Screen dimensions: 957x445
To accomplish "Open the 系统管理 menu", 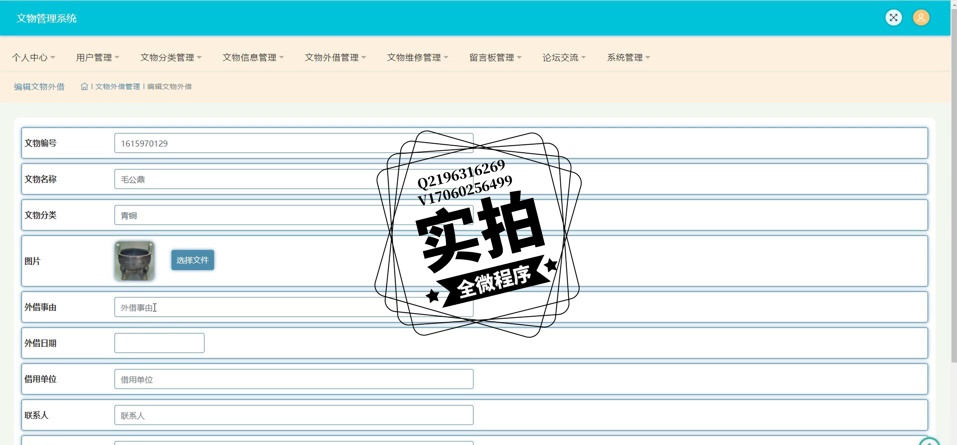I will pyautogui.click(x=628, y=58).
